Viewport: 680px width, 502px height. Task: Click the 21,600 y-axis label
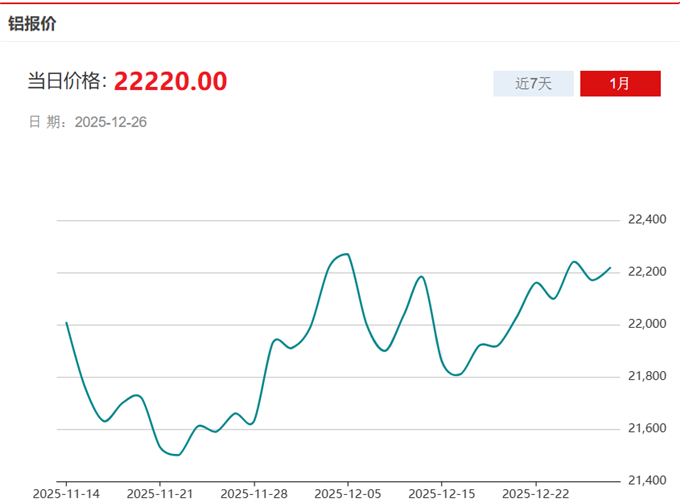point(646,428)
